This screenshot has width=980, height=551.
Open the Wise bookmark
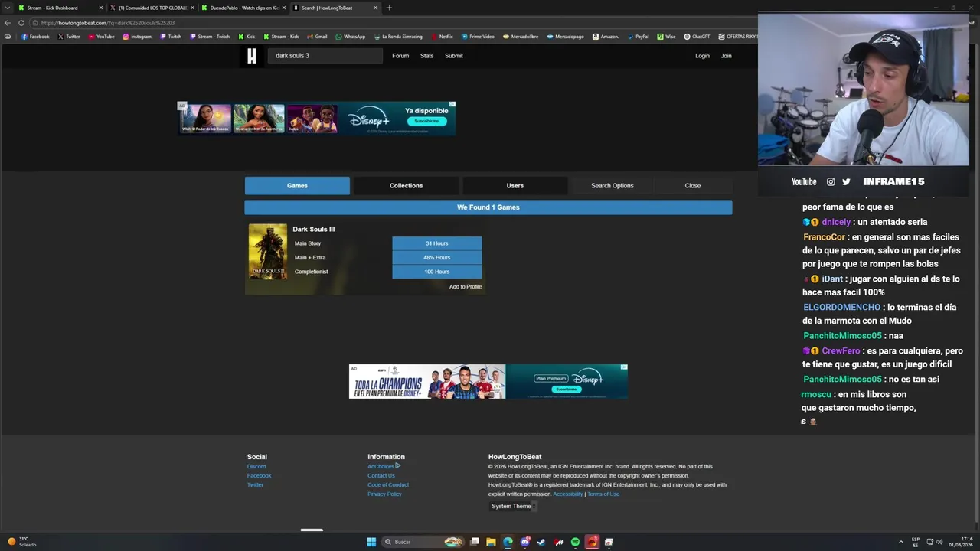click(666, 37)
